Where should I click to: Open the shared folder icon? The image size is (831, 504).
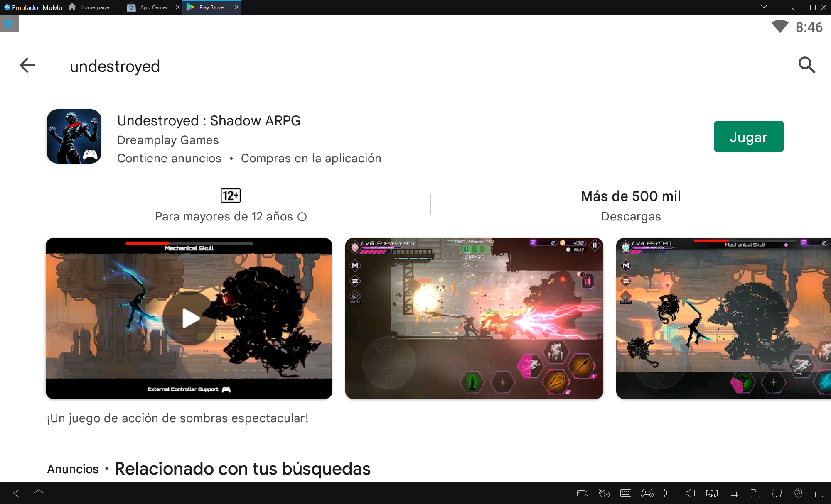755,493
